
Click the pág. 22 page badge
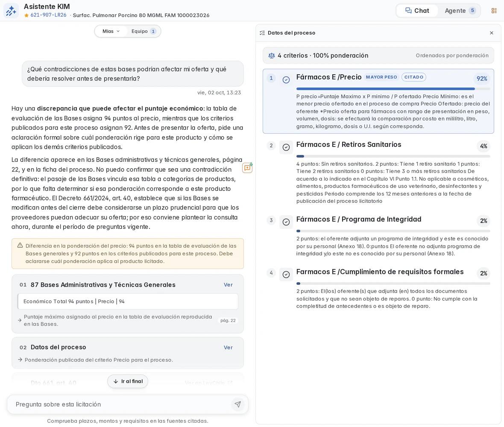pyautogui.click(x=228, y=320)
